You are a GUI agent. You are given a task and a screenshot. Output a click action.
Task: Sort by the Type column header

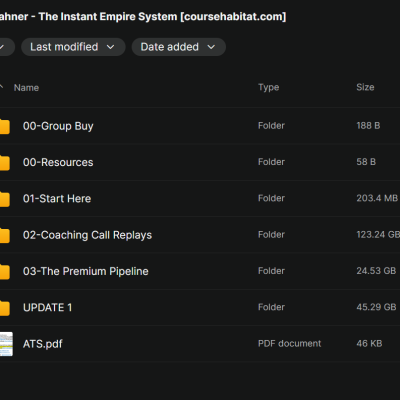tap(269, 87)
